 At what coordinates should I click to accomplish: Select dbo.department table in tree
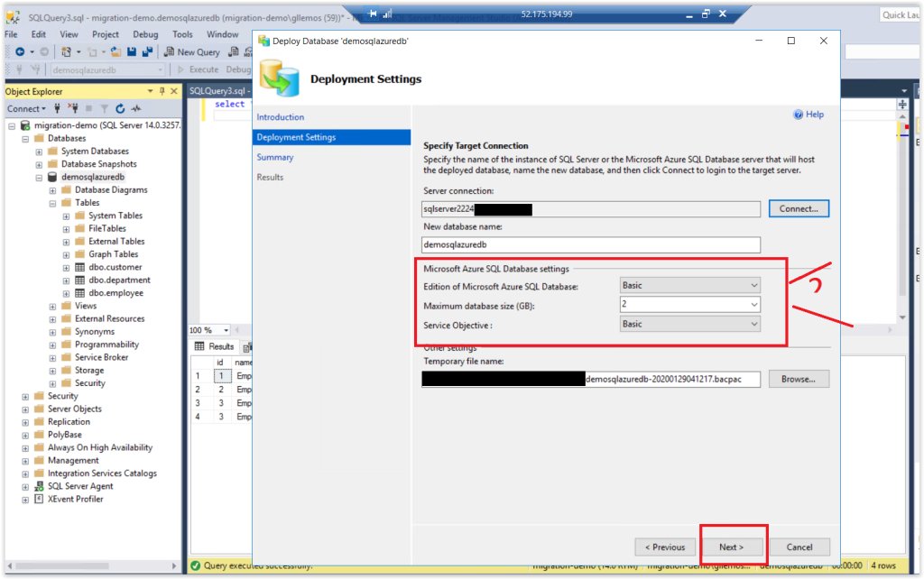tap(119, 280)
